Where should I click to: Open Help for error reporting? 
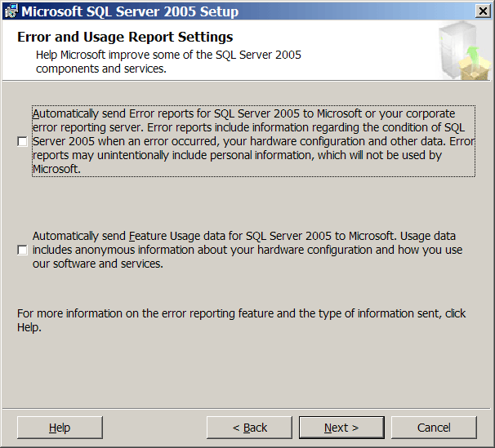coord(60,428)
